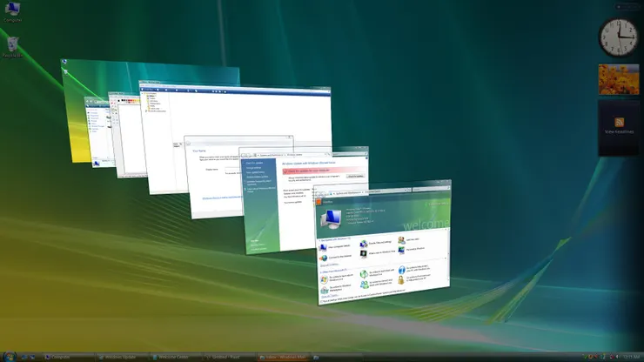Click the Welcome Center search box
Image resolution: width=644 pixels, height=362 pixels.
(x=431, y=189)
